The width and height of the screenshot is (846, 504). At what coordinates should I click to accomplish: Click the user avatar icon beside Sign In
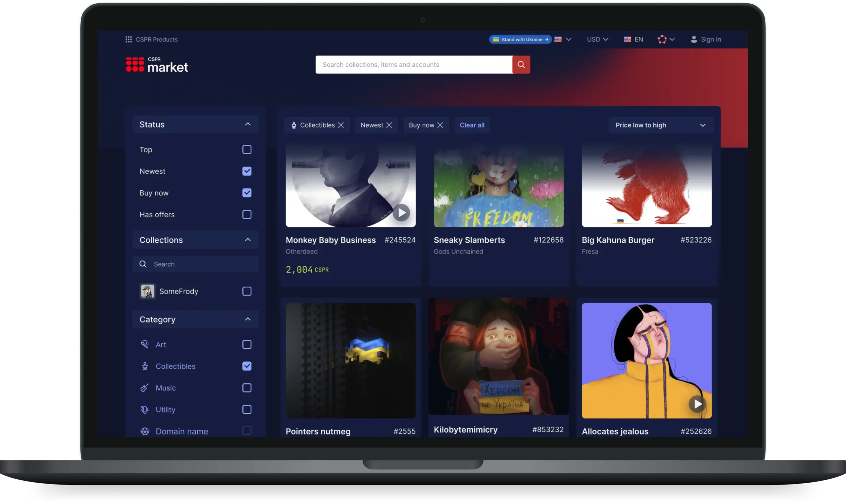click(x=694, y=39)
